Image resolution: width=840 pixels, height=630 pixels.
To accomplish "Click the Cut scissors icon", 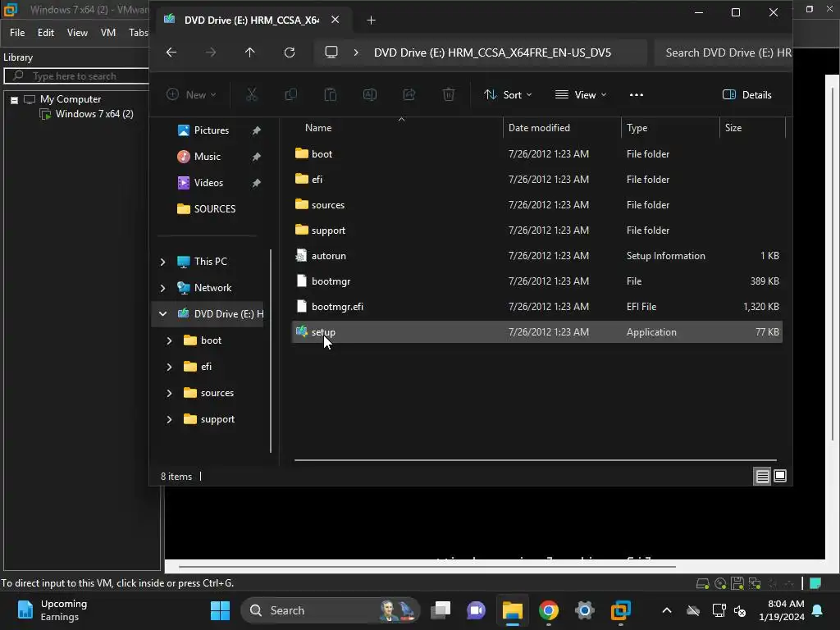I will coord(251,95).
